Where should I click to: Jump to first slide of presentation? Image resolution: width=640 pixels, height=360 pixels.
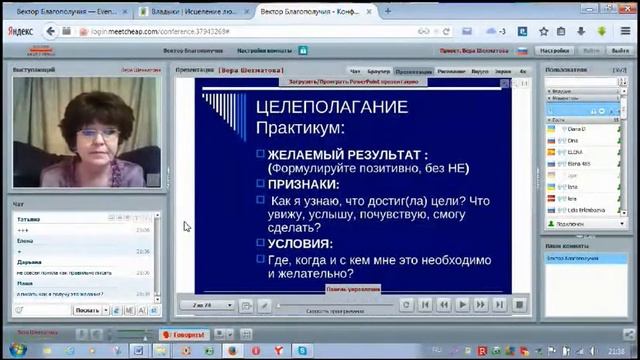tap(425, 304)
